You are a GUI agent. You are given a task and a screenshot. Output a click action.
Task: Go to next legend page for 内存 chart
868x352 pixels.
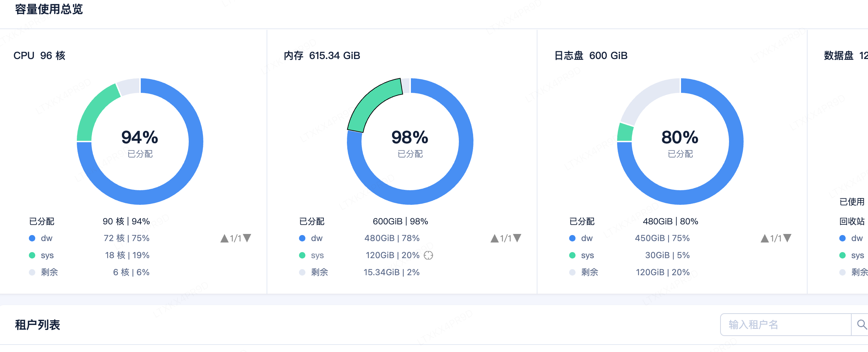click(x=517, y=238)
